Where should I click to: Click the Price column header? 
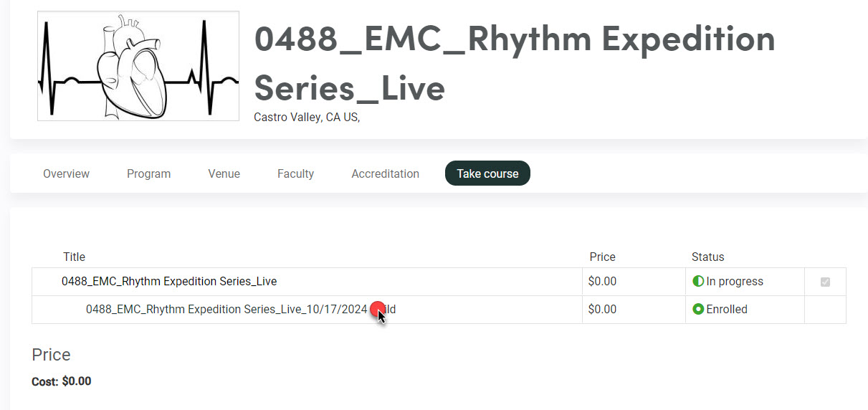(602, 257)
